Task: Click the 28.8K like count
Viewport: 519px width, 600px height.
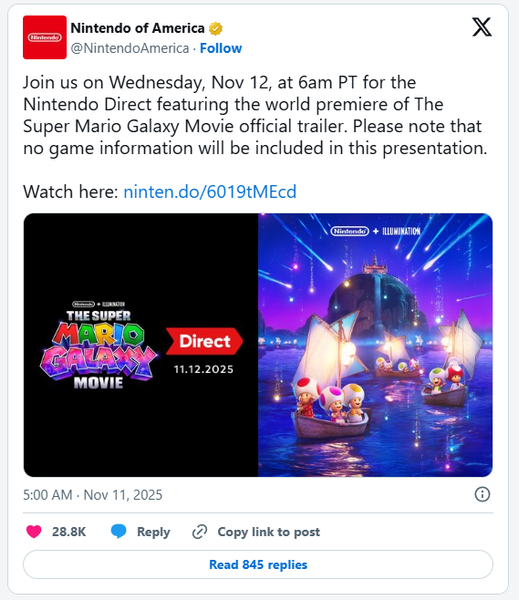Action: click(69, 532)
